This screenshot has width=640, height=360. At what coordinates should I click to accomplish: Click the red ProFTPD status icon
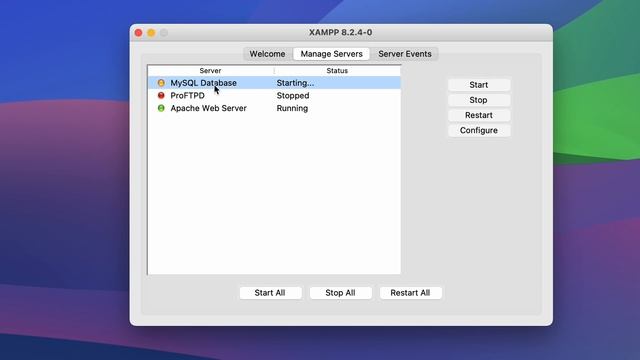[x=161, y=96]
